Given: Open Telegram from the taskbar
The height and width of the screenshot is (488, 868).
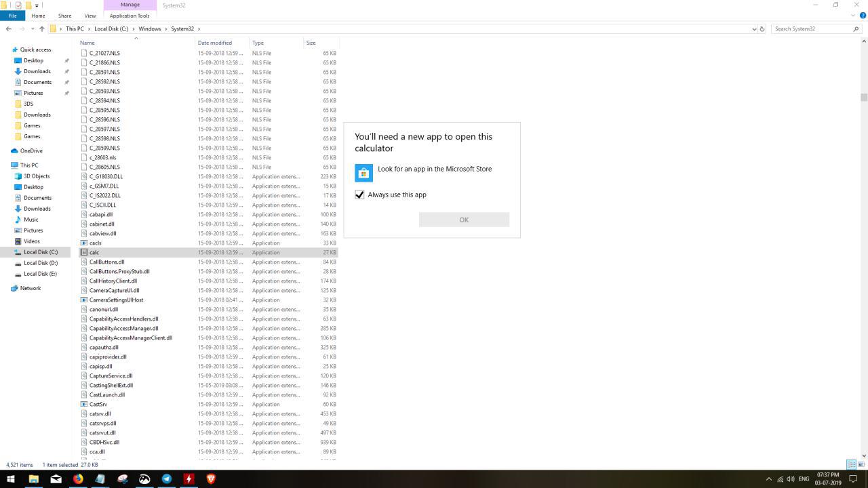Looking at the screenshot, I should click(x=166, y=479).
